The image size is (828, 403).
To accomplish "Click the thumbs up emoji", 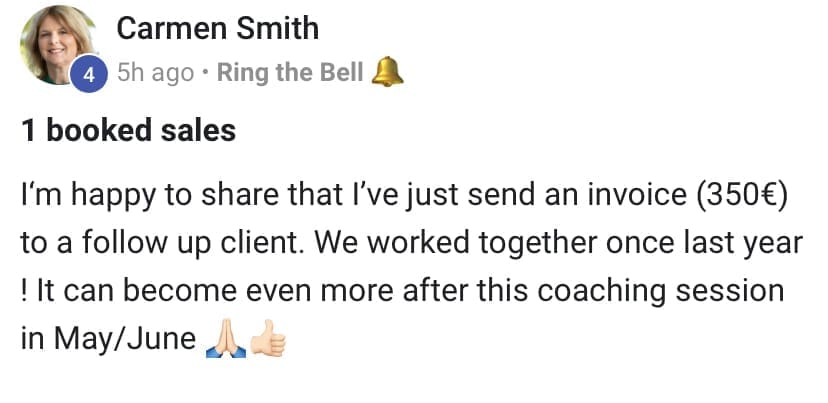I will click(x=267, y=340).
